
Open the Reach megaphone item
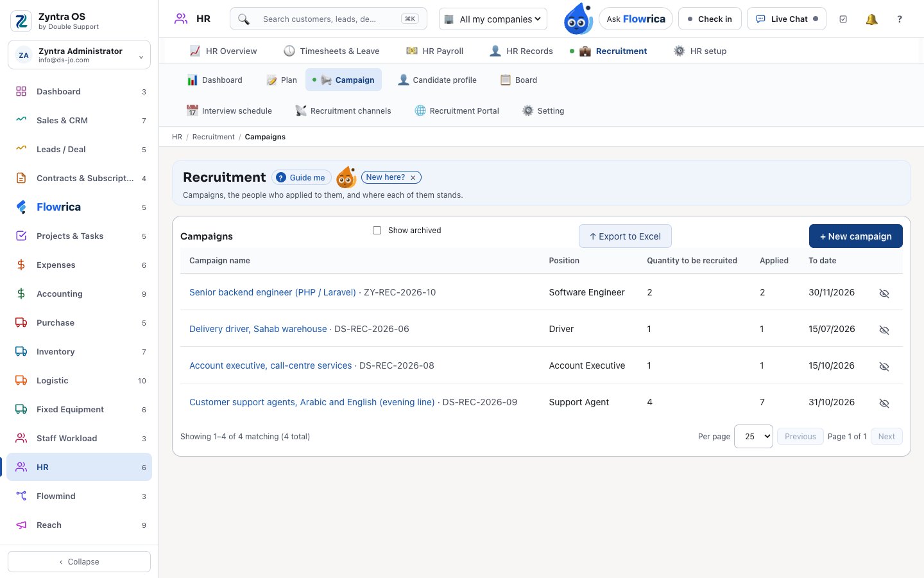(x=80, y=525)
